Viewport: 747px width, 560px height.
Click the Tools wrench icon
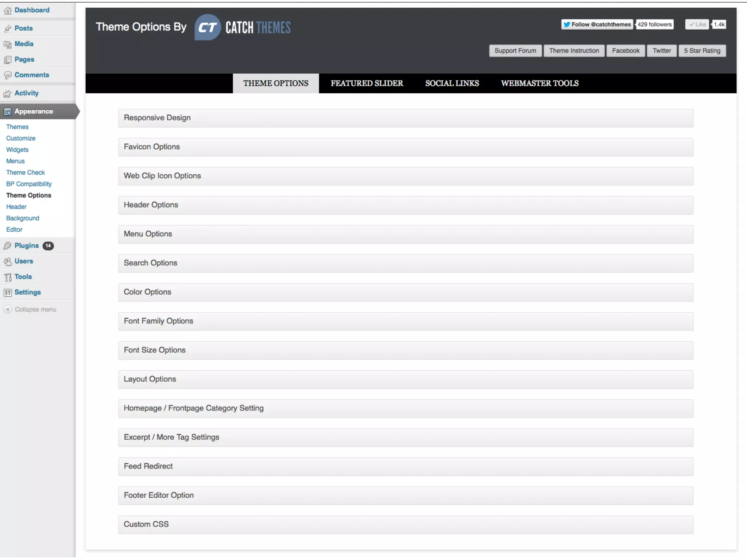[7, 277]
